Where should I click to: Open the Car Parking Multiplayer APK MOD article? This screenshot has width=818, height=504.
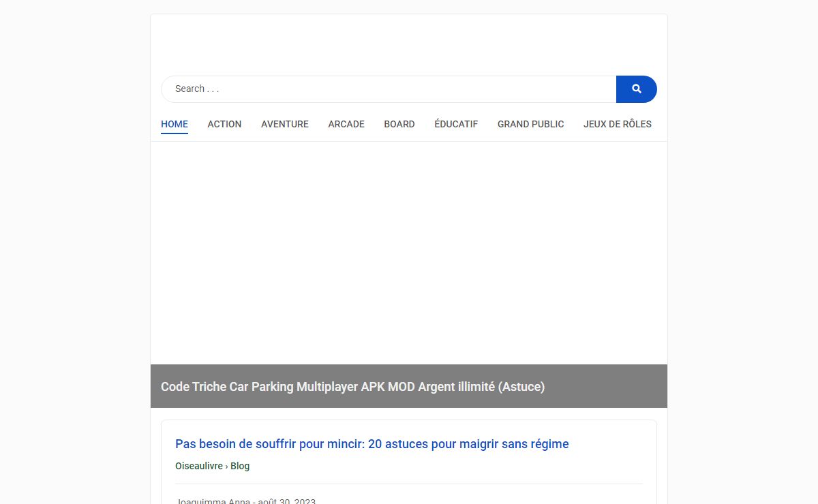352,387
